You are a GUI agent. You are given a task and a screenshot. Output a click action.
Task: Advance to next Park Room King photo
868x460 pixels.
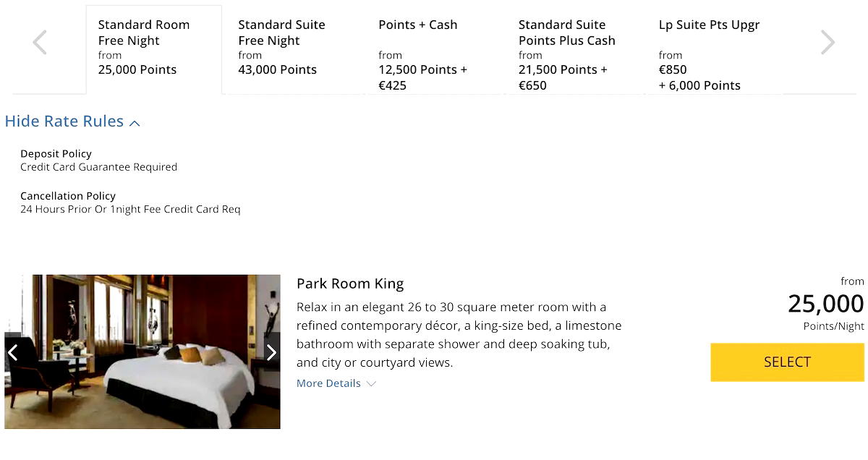pyautogui.click(x=271, y=352)
